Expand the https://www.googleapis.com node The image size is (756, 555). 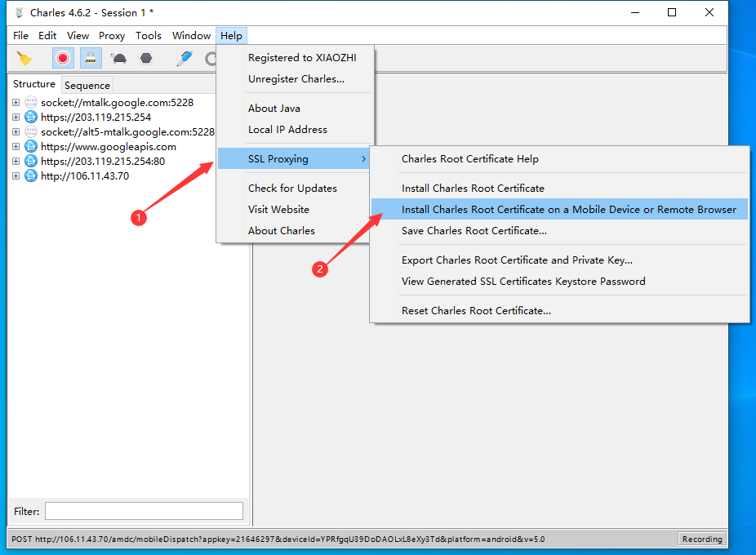click(x=16, y=147)
